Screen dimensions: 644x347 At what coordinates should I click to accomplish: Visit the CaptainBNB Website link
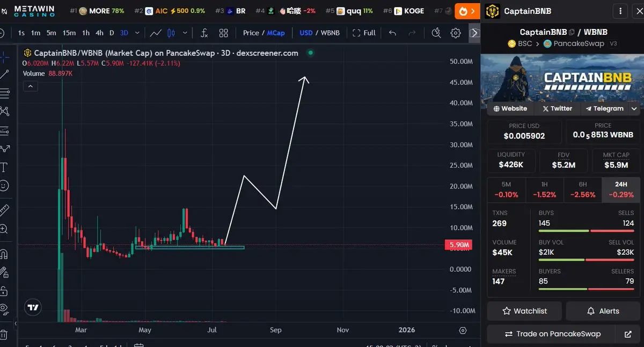tap(510, 108)
